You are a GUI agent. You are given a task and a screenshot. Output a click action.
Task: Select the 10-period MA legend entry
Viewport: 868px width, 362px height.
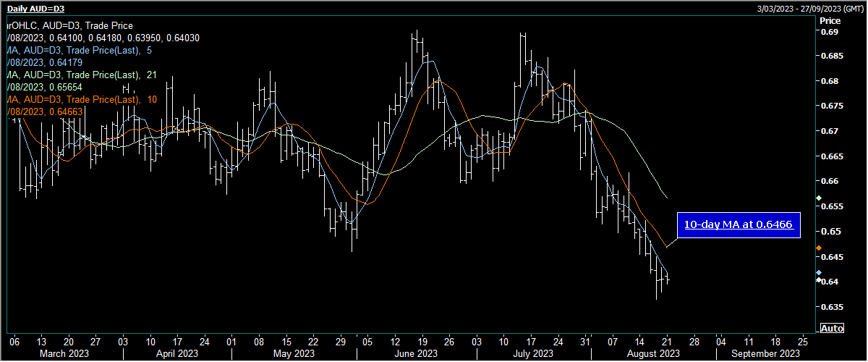point(82,100)
